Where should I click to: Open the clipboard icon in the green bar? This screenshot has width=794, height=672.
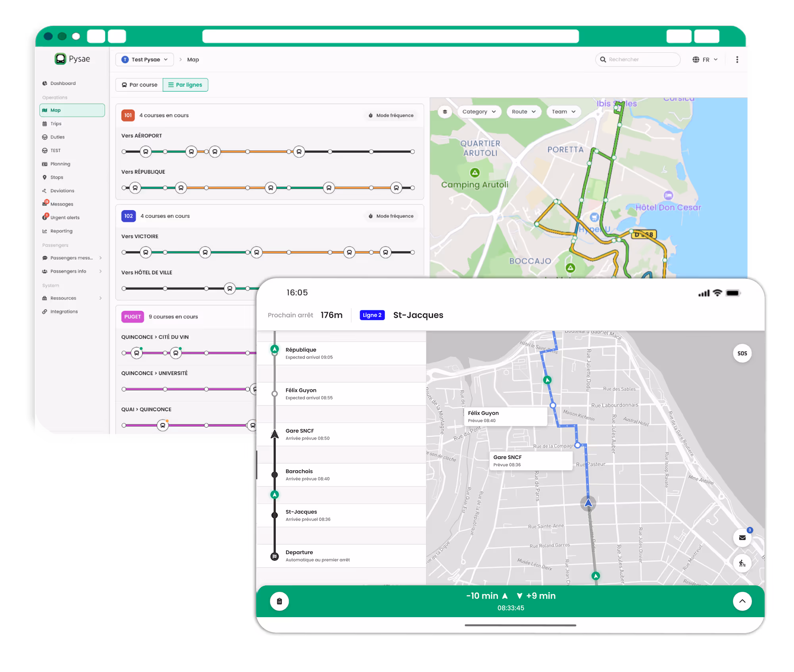pyautogui.click(x=279, y=601)
